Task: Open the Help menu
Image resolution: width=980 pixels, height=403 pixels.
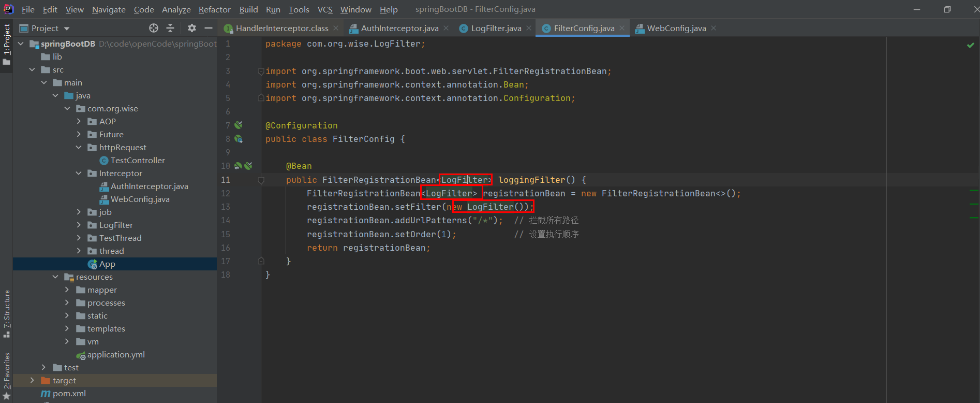Action: 389,9
